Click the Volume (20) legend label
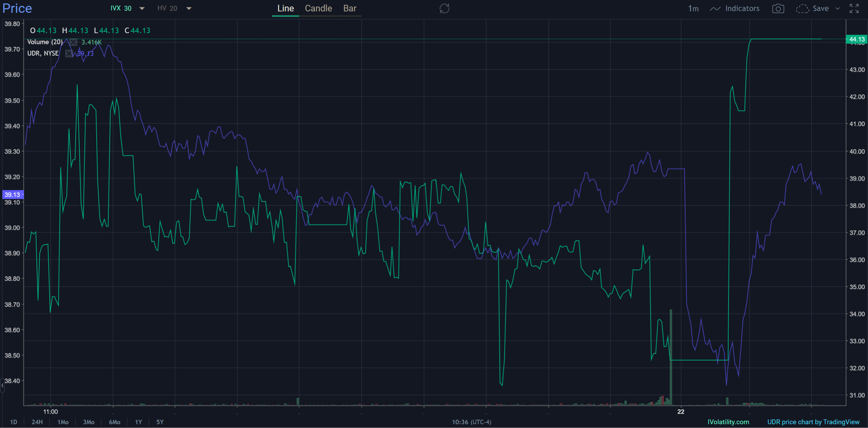The image size is (868, 428). tap(45, 42)
